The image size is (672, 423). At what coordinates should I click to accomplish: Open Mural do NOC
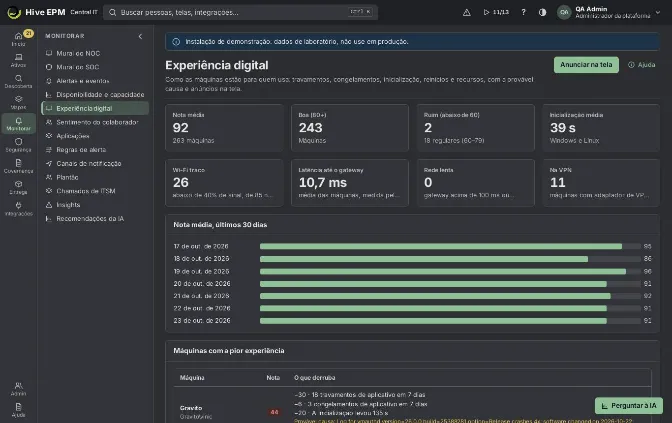click(x=95, y=53)
